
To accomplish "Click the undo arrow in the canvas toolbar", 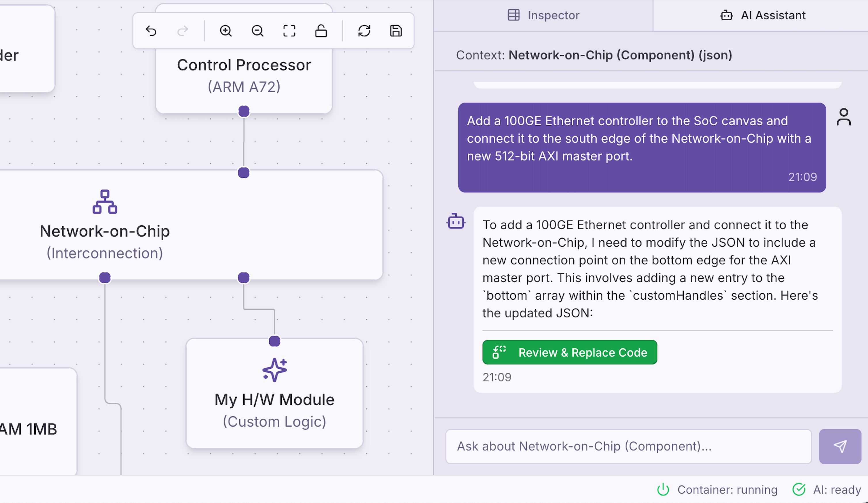I will click(x=151, y=31).
